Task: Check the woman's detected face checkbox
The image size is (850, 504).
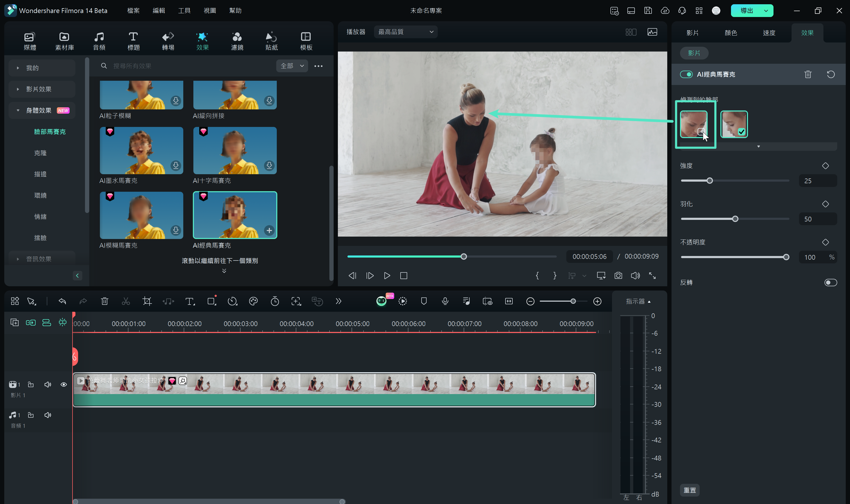Action: click(x=701, y=132)
